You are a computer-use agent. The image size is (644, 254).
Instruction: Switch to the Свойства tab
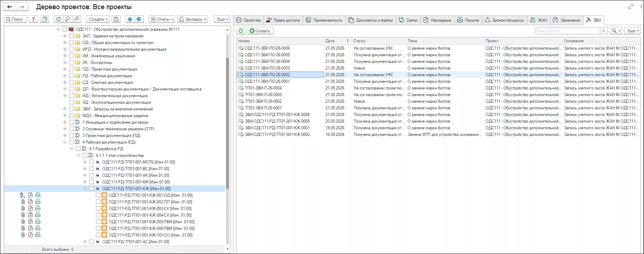[248, 20]
